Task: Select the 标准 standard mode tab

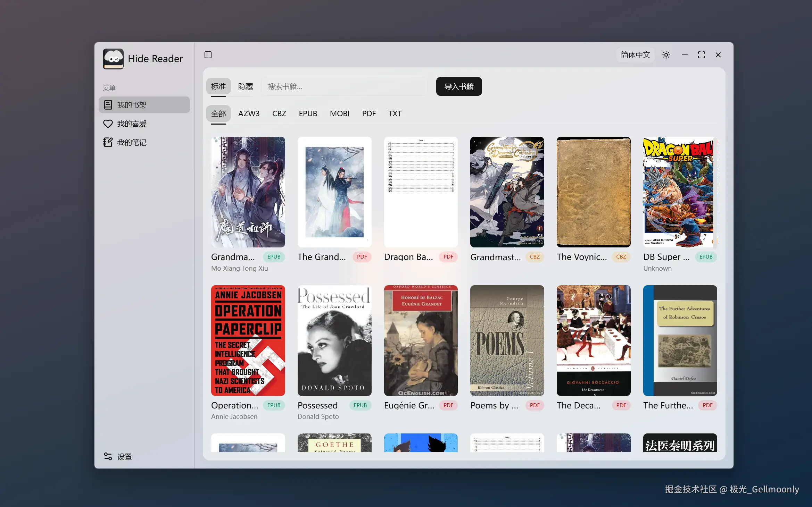Action: coord(218,86)
